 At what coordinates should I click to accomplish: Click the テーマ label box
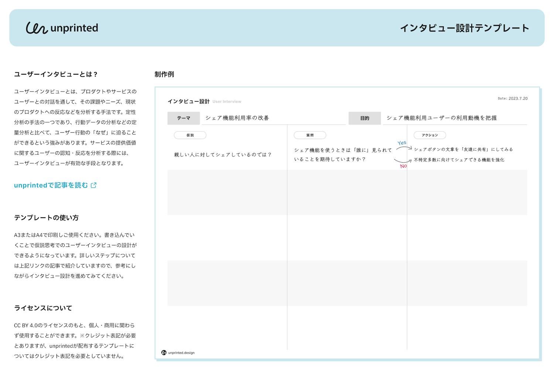184,118
